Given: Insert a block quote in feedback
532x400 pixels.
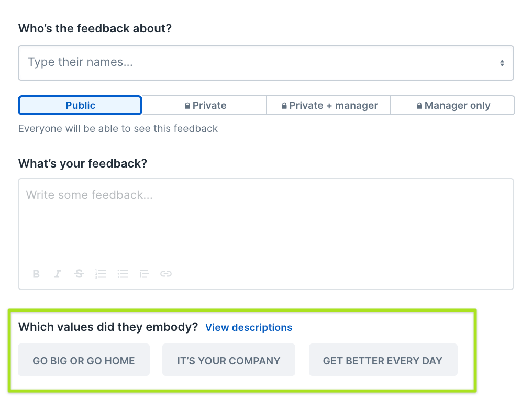Looking at the screenshot, I should pyautogui.click(x=145, y=274).
